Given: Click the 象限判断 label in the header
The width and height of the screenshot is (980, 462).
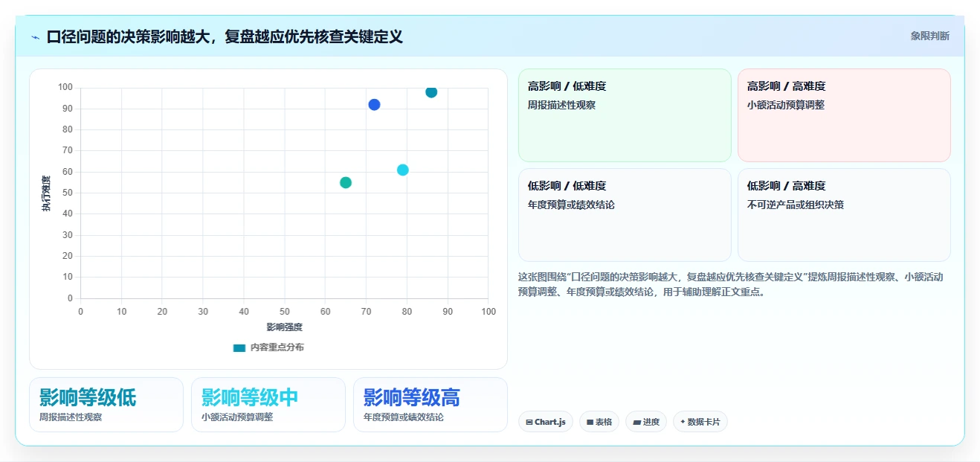Looking at the screenshot, I should tap(929, 36).
